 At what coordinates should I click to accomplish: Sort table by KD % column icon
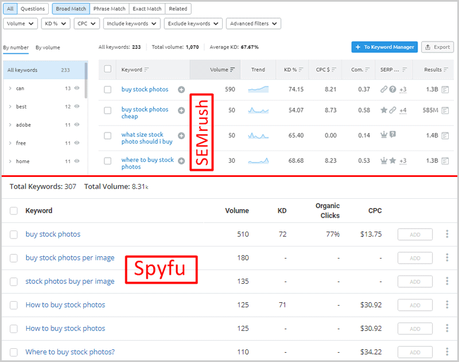(301, 70)
